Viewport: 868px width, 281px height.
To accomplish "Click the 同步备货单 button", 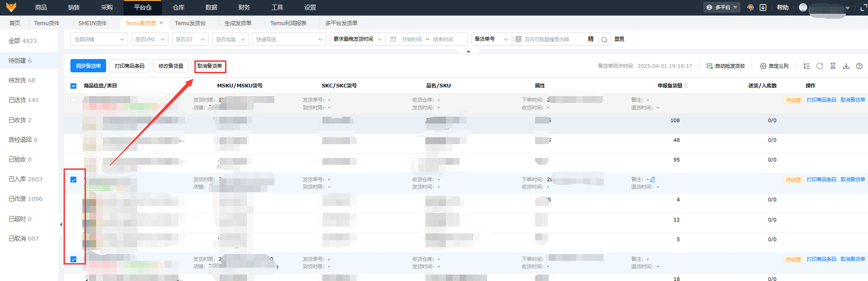I will [x=88, y=66].
